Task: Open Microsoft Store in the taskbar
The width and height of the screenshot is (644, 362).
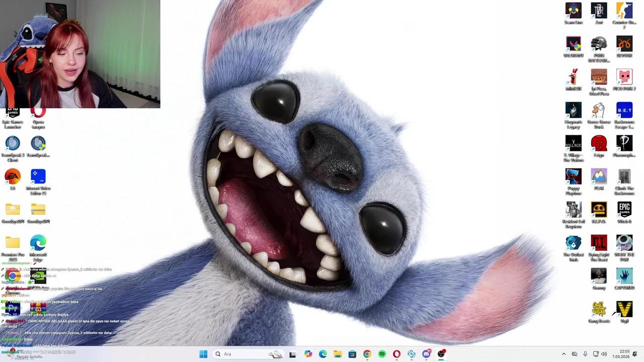Action: (x=352, y=354)
